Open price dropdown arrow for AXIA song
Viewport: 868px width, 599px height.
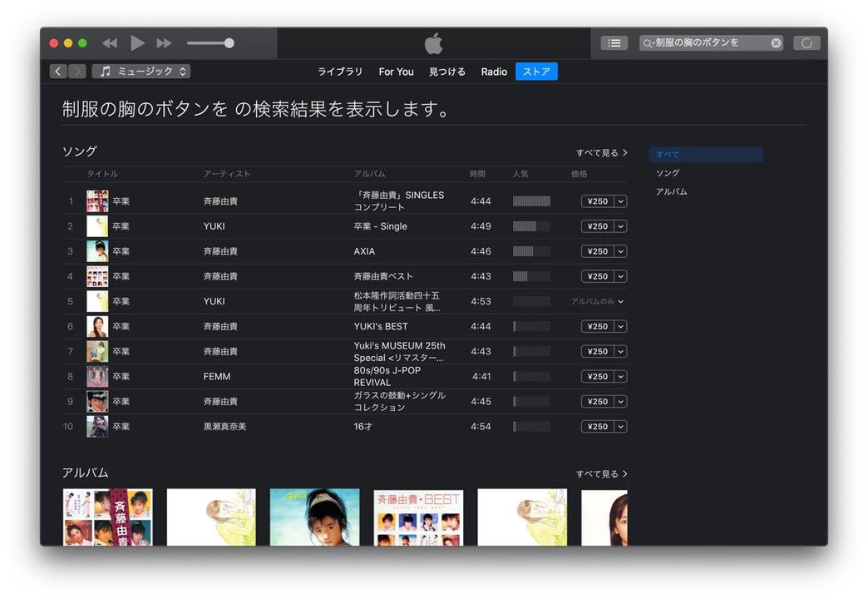click(620, 251)
